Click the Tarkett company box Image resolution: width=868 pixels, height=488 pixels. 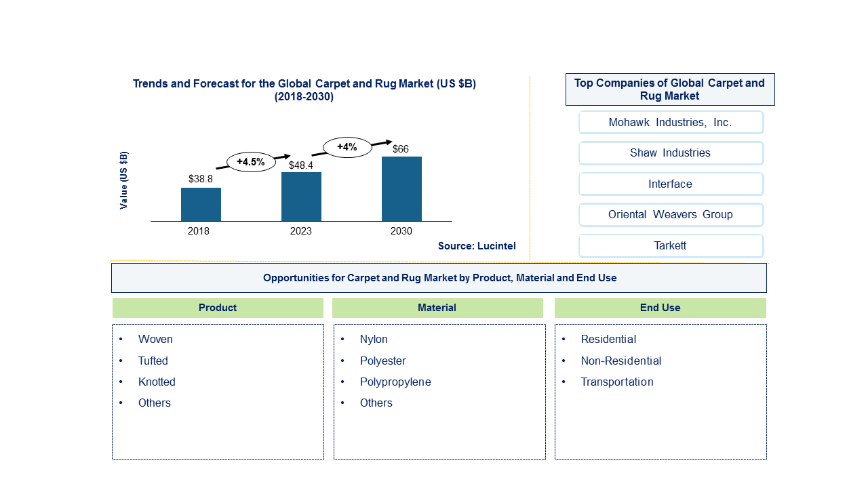click(671, 245)
